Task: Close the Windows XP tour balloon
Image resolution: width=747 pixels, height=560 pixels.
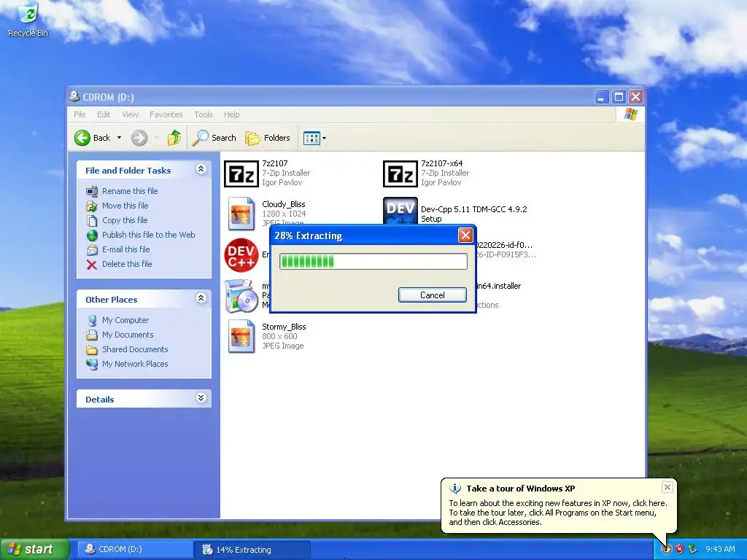Action: coord(667,486)
